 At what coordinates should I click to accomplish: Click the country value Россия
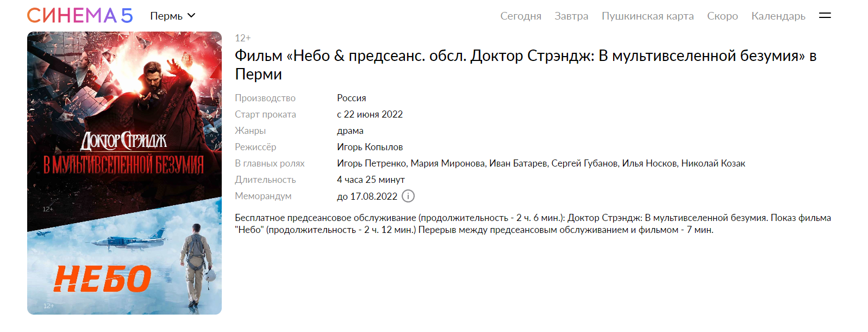351,98
